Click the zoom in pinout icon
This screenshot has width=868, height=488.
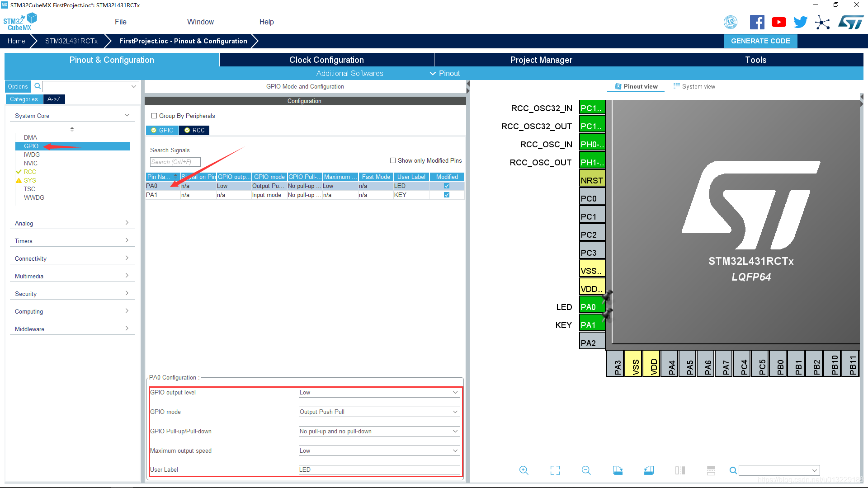[x=524, y=470]
